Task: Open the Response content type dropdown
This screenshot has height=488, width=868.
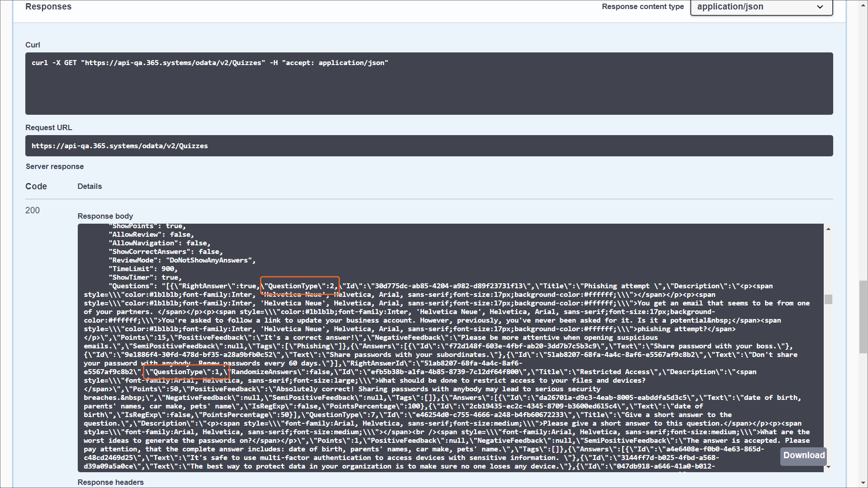Action: [761, 7]
